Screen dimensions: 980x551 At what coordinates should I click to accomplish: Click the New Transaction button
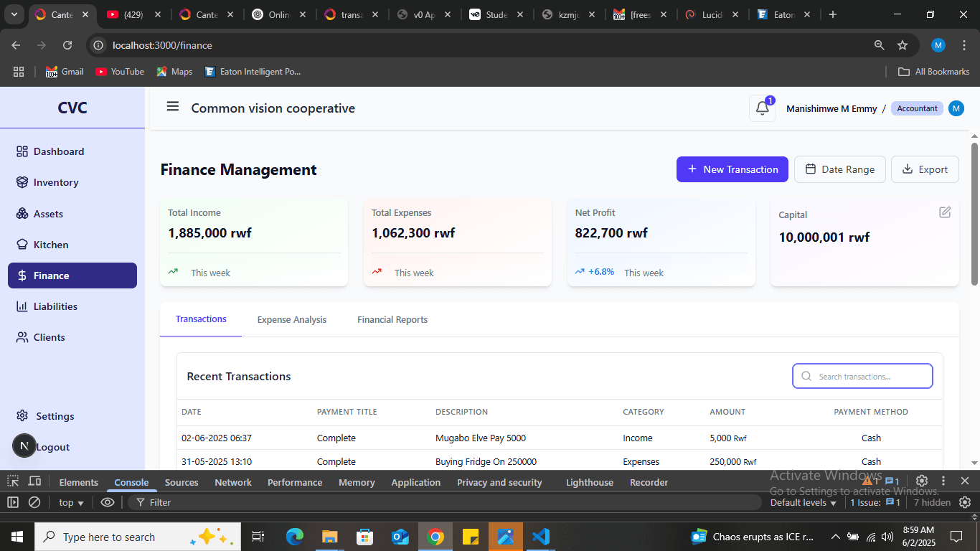[732, 169]
